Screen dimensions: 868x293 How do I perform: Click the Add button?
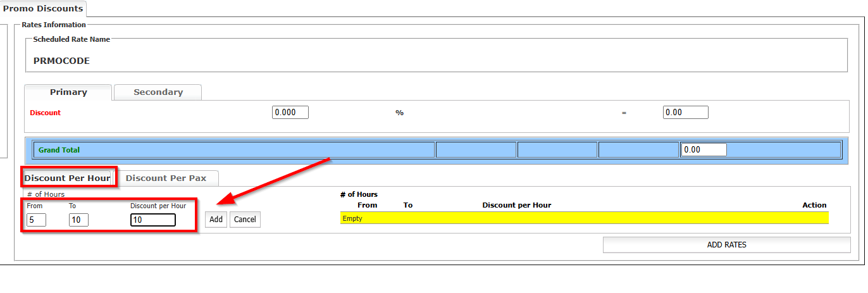[x=216, y=220]
